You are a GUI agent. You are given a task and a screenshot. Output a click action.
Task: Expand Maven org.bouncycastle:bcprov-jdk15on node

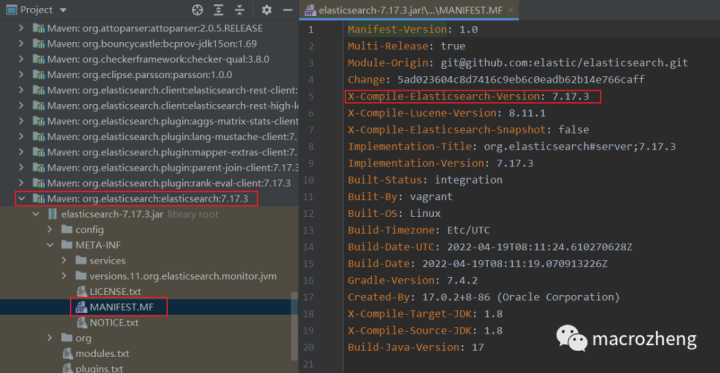[21, 44]
